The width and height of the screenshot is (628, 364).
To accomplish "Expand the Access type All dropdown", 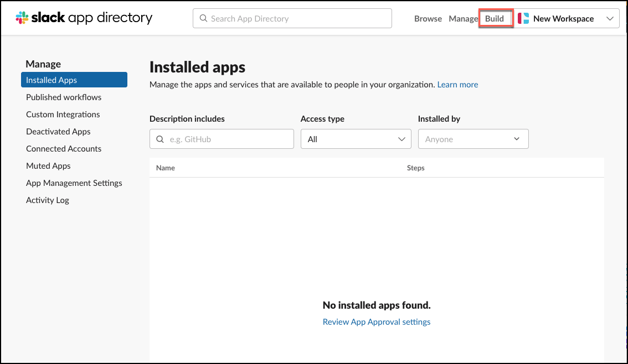I will (x=356, y=139).
